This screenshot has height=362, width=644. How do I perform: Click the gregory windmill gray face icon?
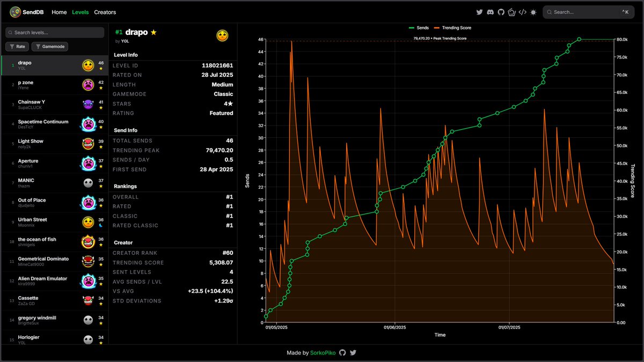(88, 320)
